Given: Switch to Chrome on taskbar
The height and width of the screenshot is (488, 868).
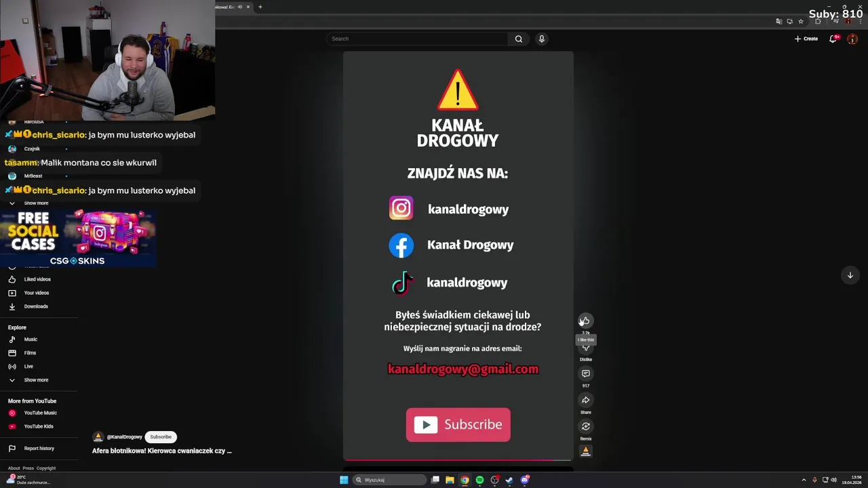Looking at the screenshot, I should (x=465, y=480).
